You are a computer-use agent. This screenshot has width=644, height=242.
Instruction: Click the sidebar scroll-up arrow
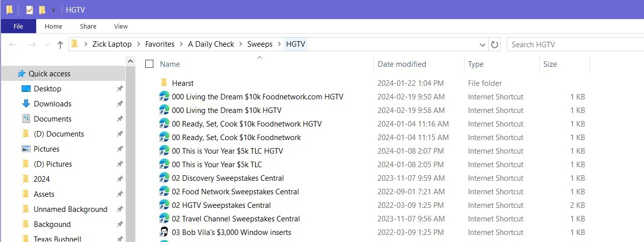coord(130,61)
